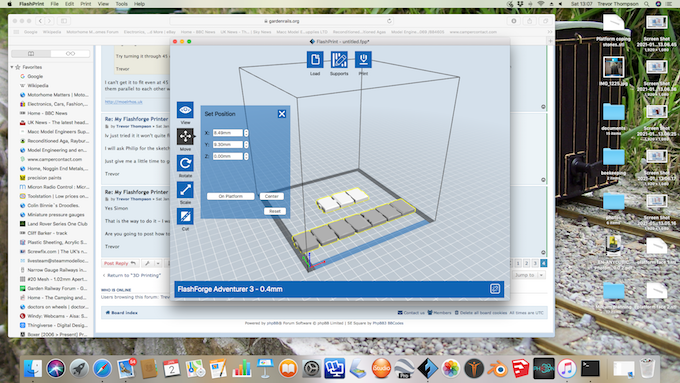Toggle the Safari sidebar button
680x383 pixels.
click(x=64, y=21)
